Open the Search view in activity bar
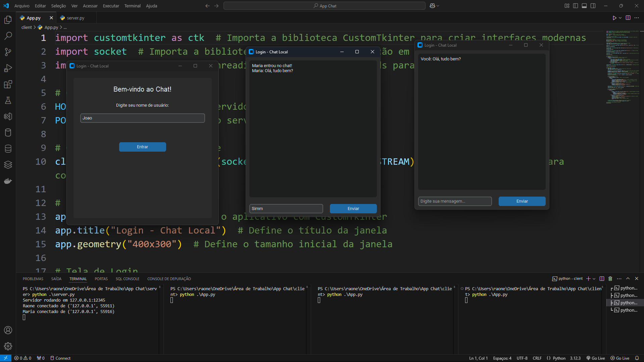Image resolution: width=644 pixels, height=362 pixels. coord(8,36)
